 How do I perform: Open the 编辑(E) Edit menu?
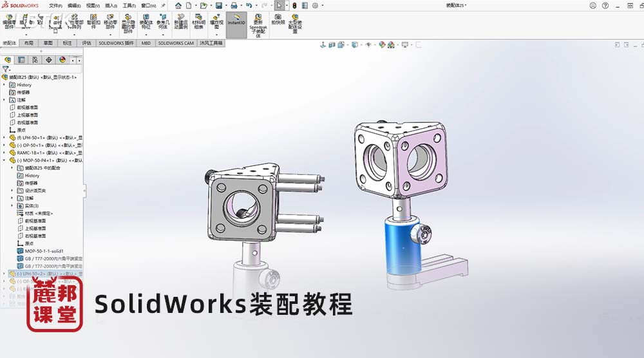click(x=74, y=6)
